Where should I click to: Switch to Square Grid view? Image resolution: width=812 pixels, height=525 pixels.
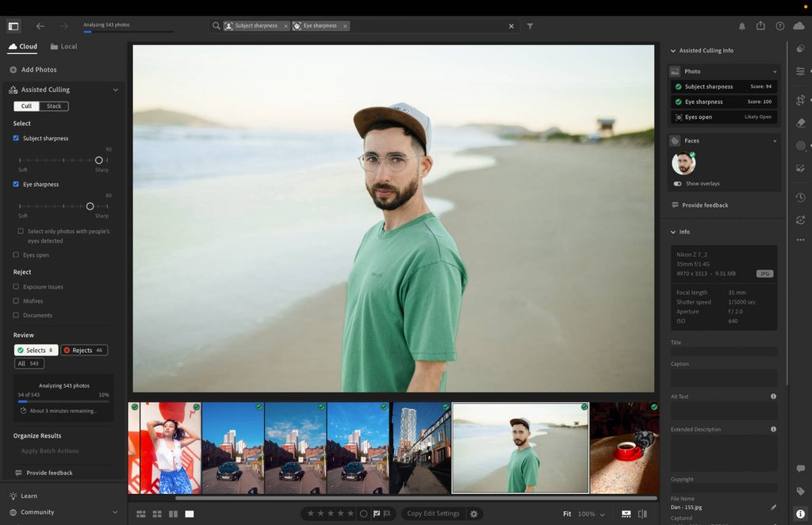[x=157, y=514]
